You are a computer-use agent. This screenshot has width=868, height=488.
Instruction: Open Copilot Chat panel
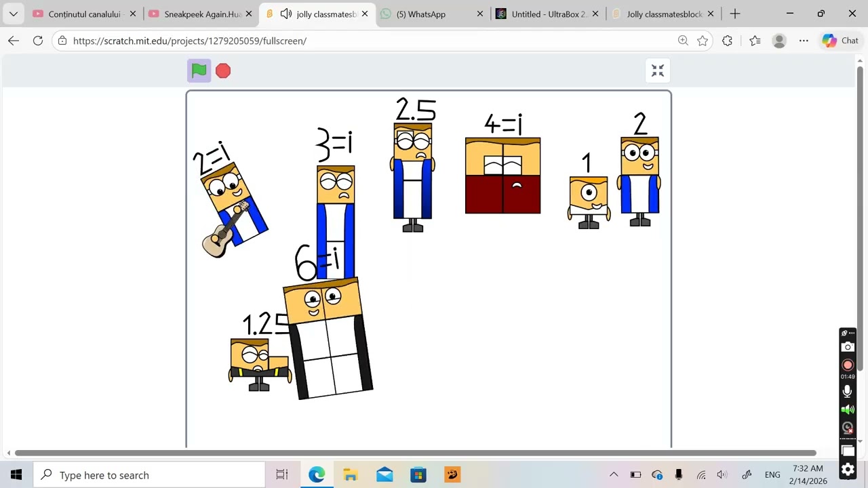click(841, 41)
